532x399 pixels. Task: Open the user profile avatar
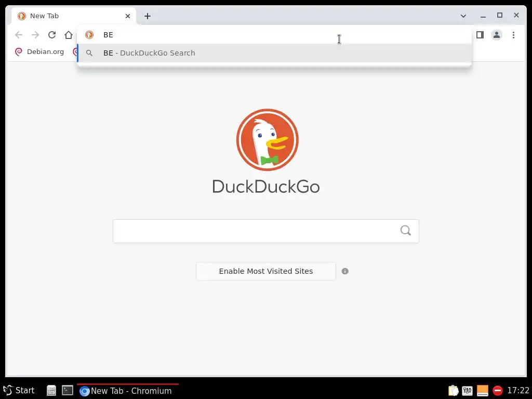496,35
